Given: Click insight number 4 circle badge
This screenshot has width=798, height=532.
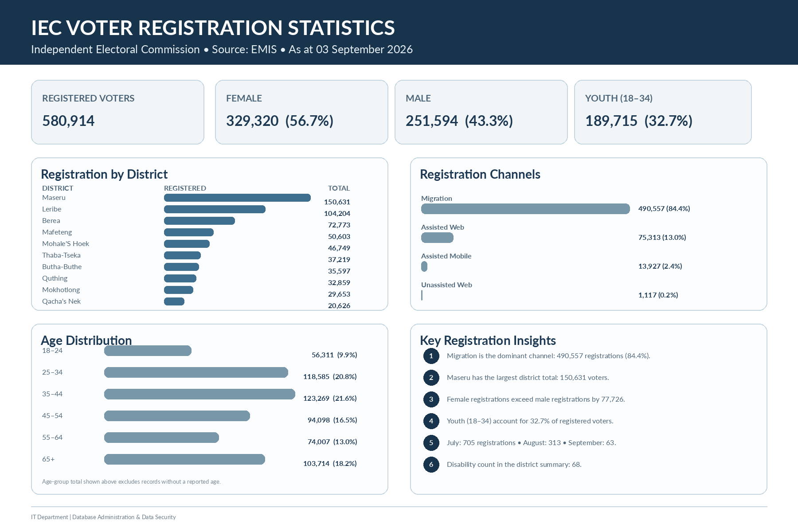Looking at the screenshot, I should [x=431, y=421].
